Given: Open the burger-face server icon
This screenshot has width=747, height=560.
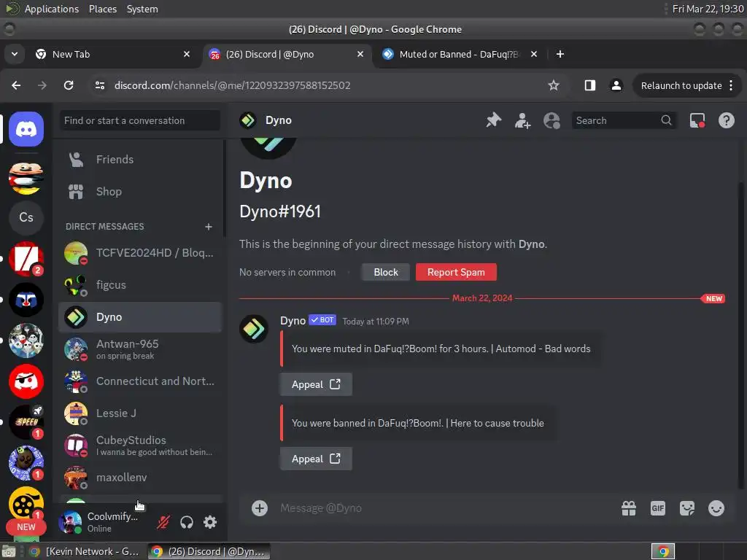Looking at the screenshot, I should [x=26, y=178].
